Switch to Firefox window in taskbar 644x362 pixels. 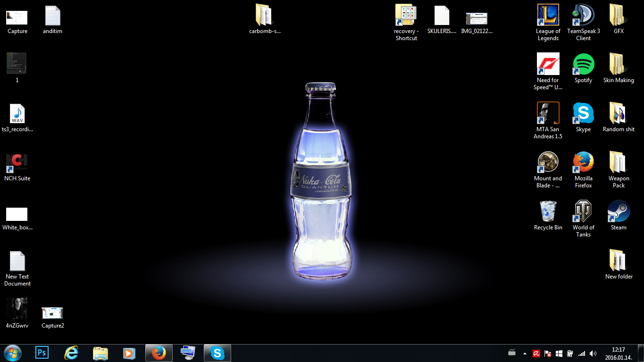pos(159,353)
